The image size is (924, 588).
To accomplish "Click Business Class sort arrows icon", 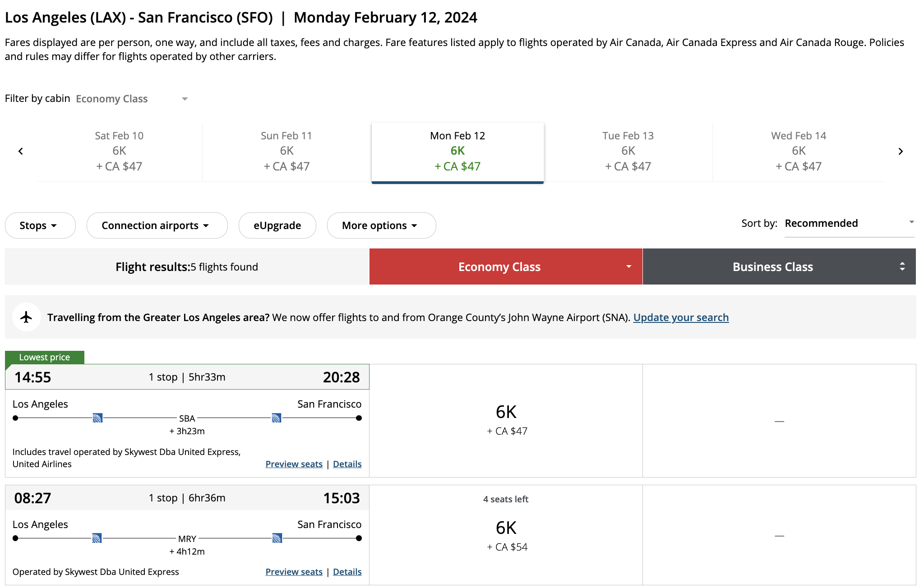I will click(x=902, y=266).
